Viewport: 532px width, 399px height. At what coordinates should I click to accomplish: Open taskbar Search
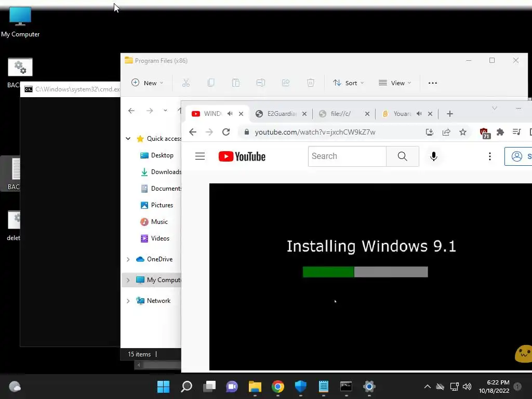[187, 387]
